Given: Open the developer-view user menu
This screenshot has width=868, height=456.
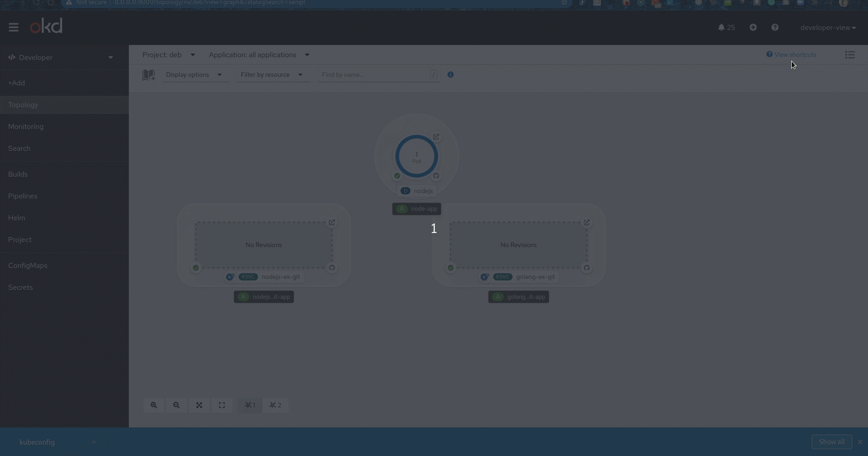Looking at the screenshot, I should [x=828, y=28].
